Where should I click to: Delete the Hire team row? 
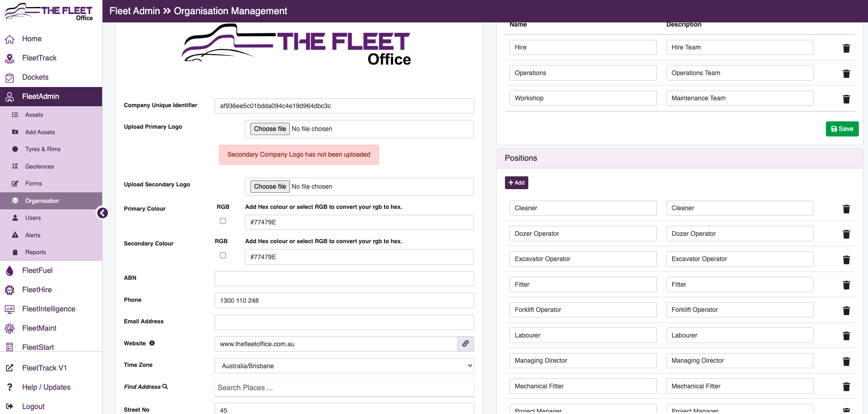846,48
